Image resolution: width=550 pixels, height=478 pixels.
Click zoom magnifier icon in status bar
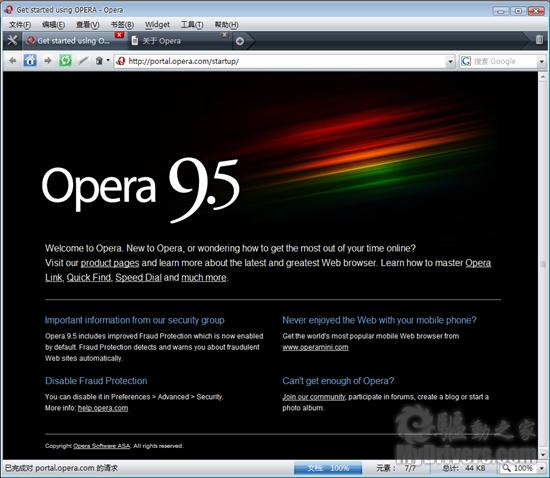pyautogui.click(x=506, y=468)
